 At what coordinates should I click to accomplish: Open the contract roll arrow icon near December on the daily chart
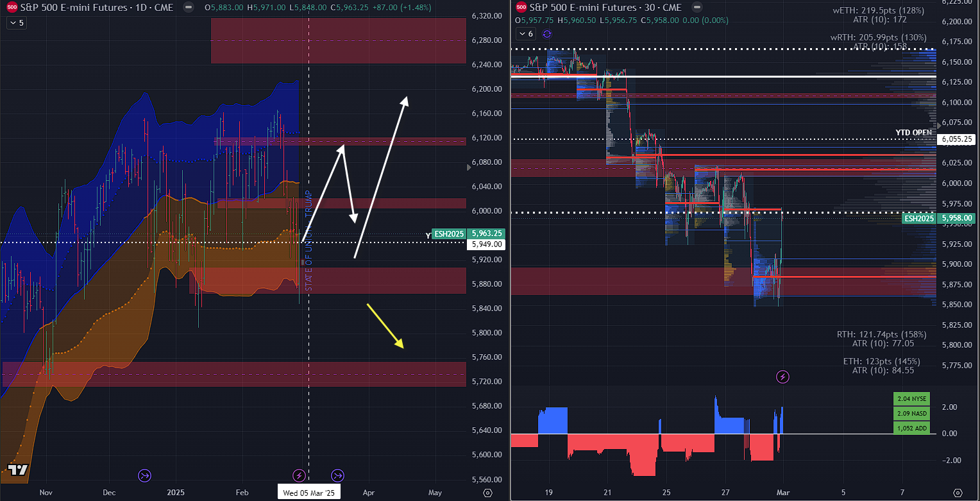click(144, 475)
